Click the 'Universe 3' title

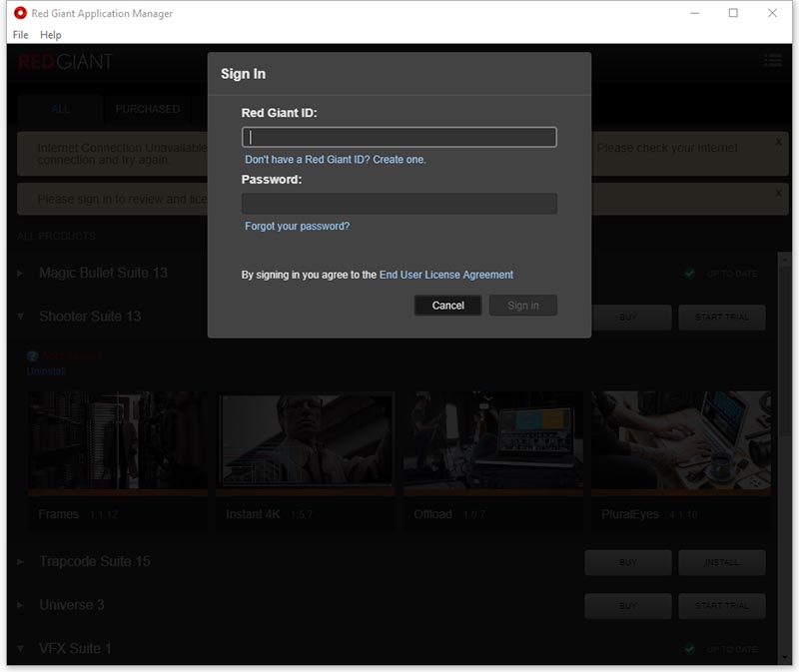[72, 605]
